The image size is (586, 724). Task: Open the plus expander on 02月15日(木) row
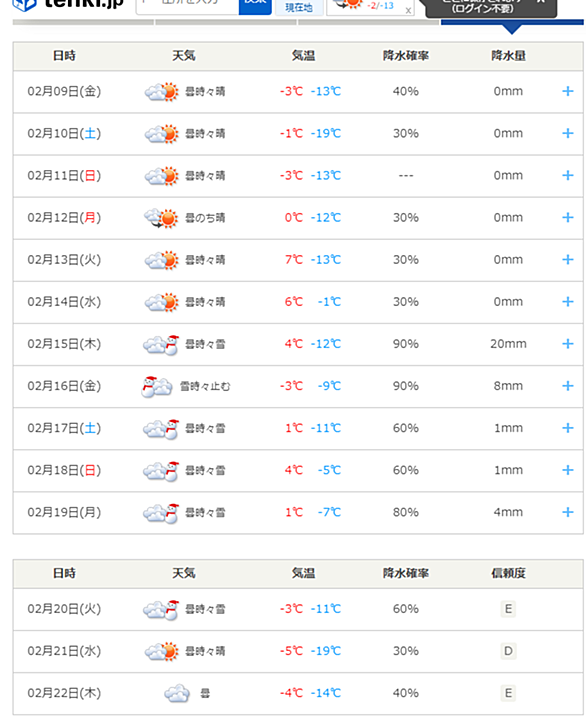tap(568, 344)
